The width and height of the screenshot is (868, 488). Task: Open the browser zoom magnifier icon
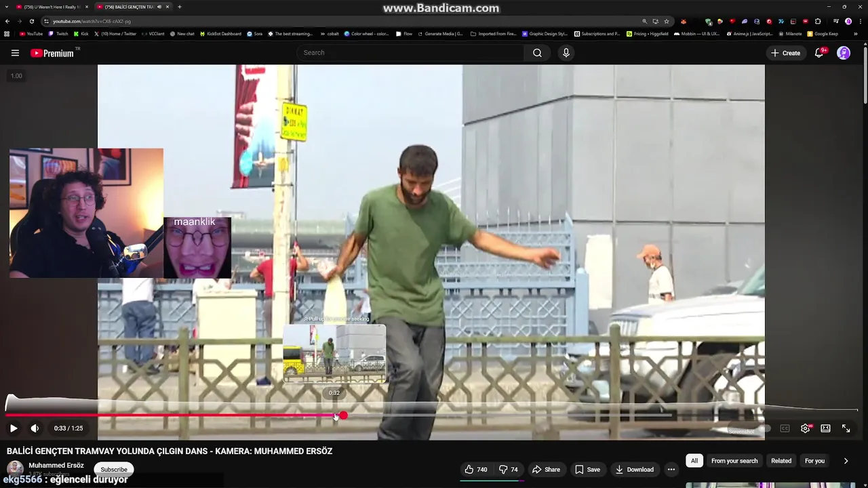click(645, 21)
